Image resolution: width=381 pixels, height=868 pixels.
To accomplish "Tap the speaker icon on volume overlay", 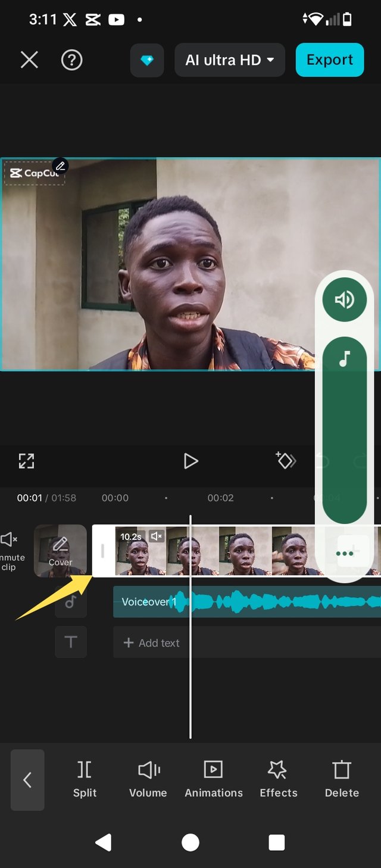I will pyautogui.click(x=344, y=299).
